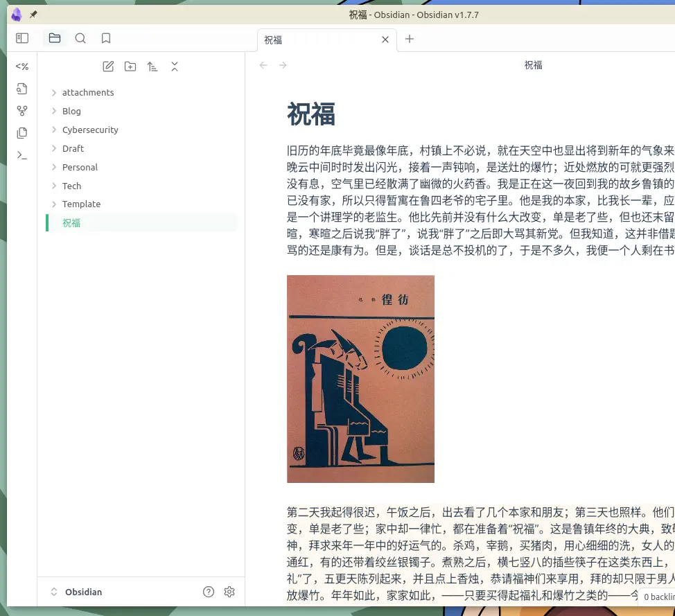Expand the Draft folder

pos(141,148)
